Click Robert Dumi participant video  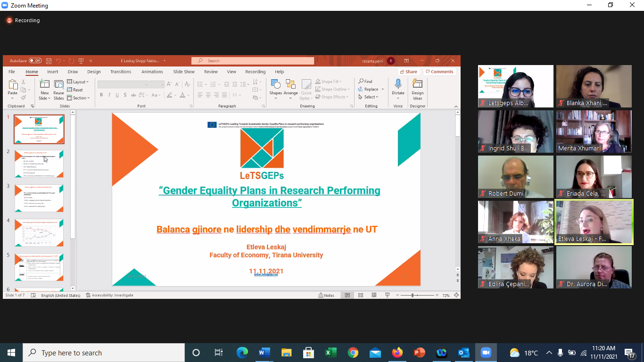click(516, 177)
